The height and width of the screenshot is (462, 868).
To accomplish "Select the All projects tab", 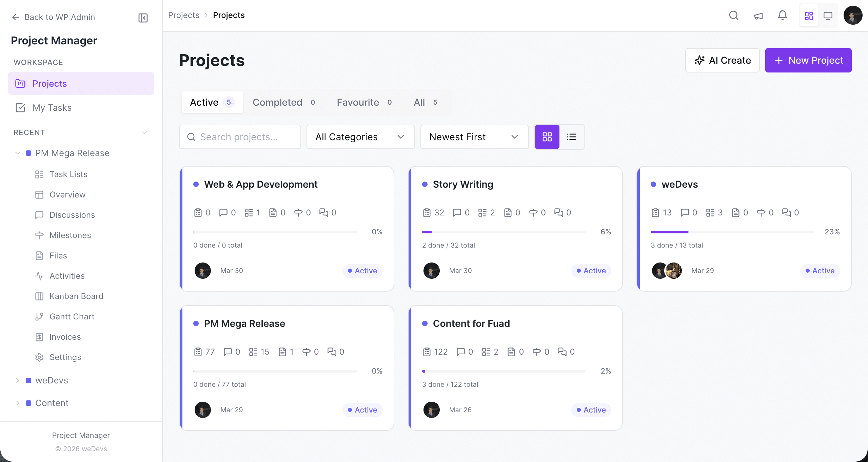I will tap(426, 102).
